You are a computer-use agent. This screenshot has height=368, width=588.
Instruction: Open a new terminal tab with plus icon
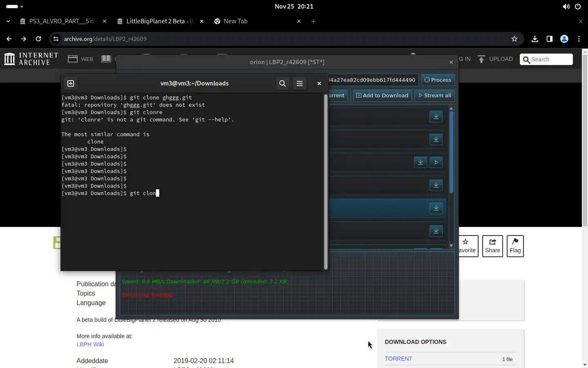pos(71,83)
